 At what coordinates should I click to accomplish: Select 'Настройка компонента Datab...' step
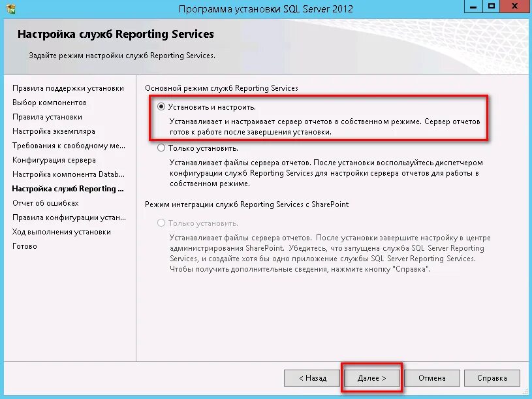tap(68, 174)
